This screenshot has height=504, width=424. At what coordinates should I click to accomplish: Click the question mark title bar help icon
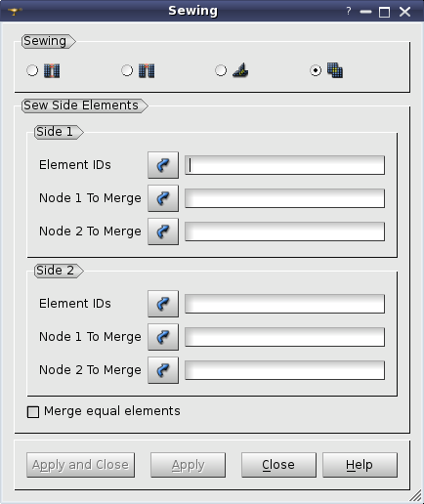coord(349,12)
